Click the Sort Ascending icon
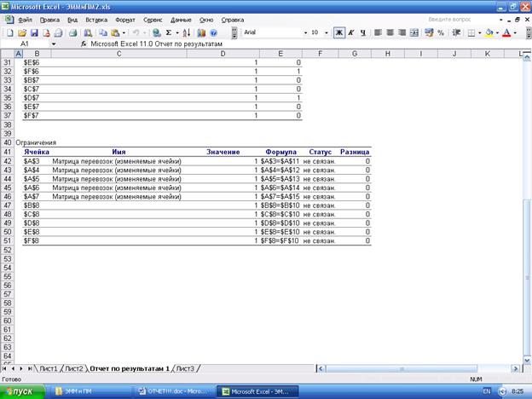532x399 pixels. (183, 32)
